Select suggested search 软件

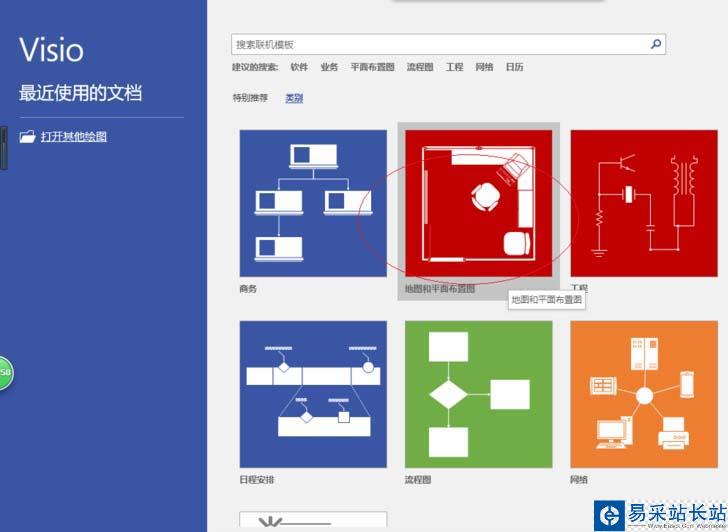(299, 67)
